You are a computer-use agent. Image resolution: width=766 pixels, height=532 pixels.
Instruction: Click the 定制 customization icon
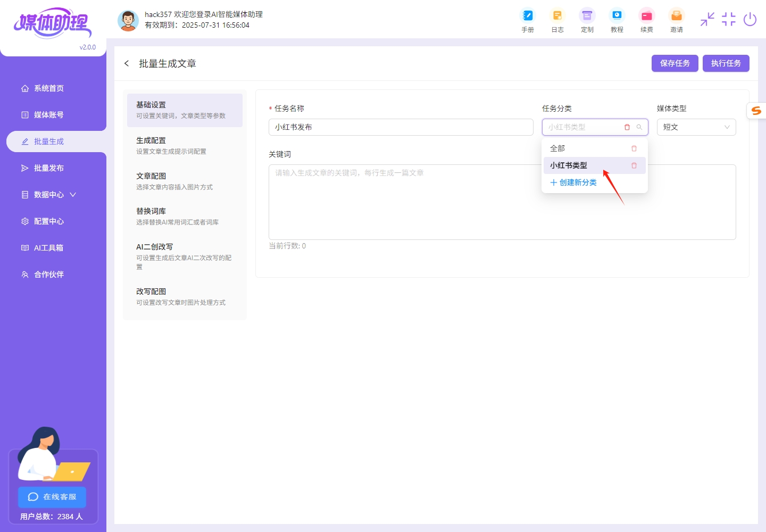point(587,20)
